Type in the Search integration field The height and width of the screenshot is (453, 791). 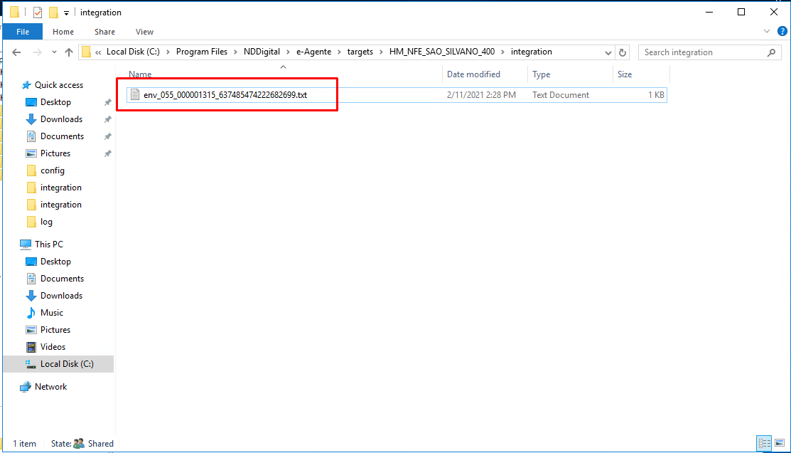coord(700,52)
